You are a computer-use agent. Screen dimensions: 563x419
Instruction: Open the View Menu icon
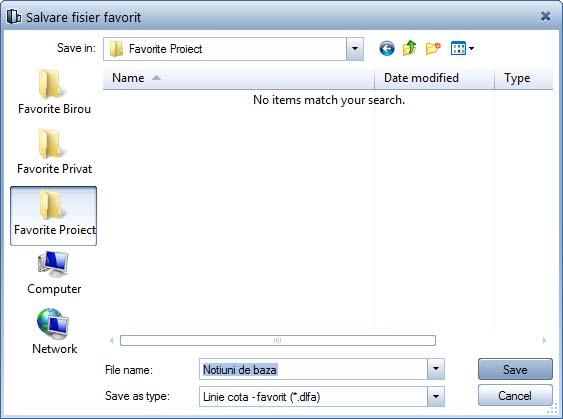pos(458,48)
